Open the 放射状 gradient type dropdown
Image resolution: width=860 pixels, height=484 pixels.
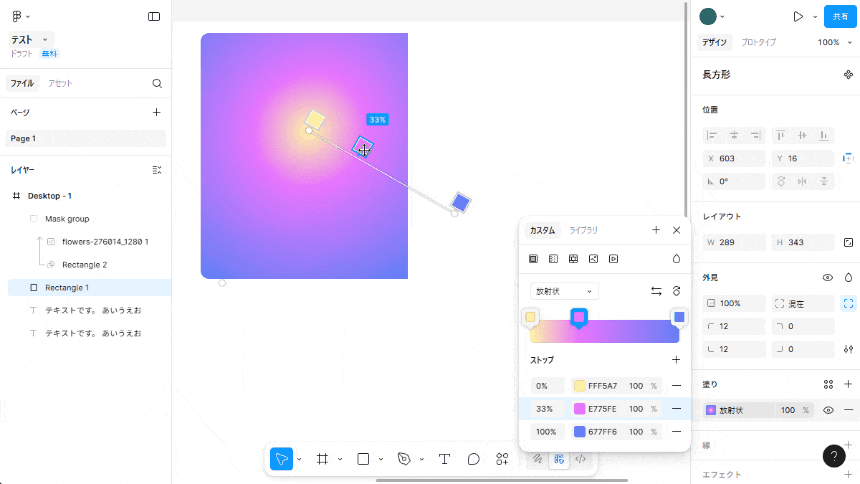pyautogui.click(x=563, y=291)
